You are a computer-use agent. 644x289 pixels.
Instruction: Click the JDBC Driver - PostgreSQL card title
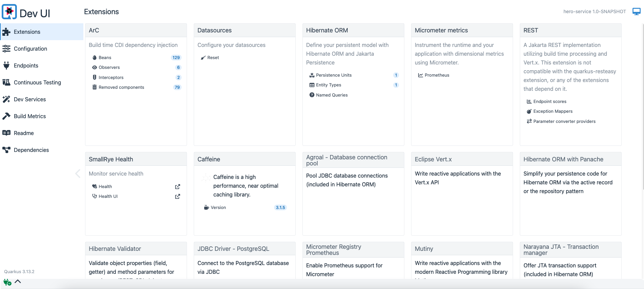[233, 249]
